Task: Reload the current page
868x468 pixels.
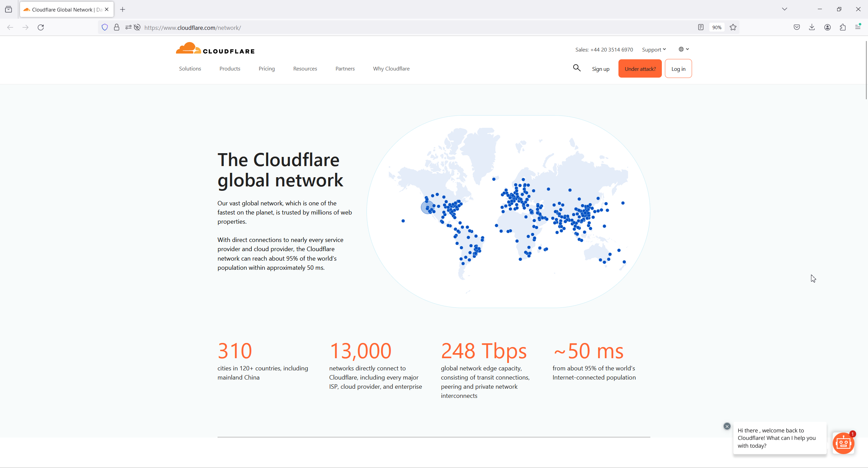Action: click(x=41, y=27)
